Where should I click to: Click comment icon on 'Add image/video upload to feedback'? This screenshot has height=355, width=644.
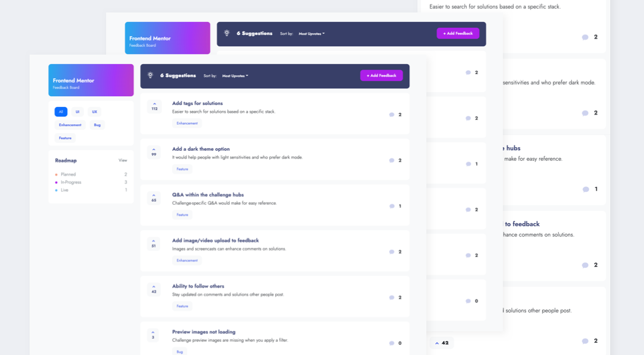(391, 252)
